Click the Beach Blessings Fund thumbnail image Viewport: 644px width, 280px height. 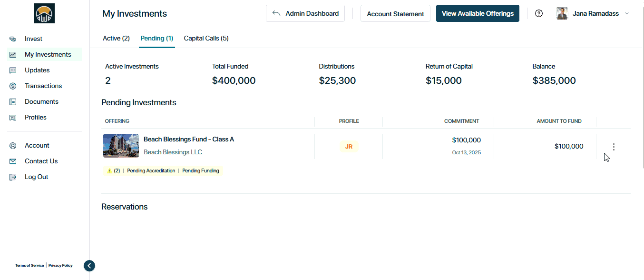(121, 146)
